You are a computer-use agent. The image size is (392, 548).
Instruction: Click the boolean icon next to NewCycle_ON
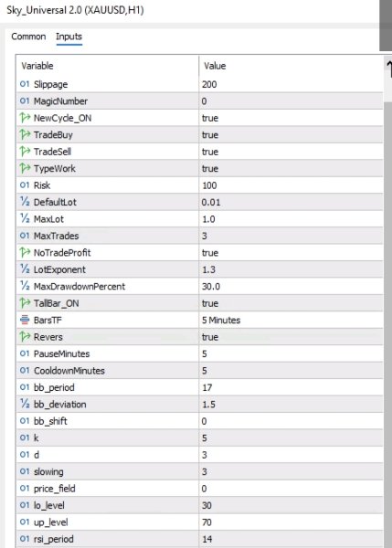(x=25, y=118)
